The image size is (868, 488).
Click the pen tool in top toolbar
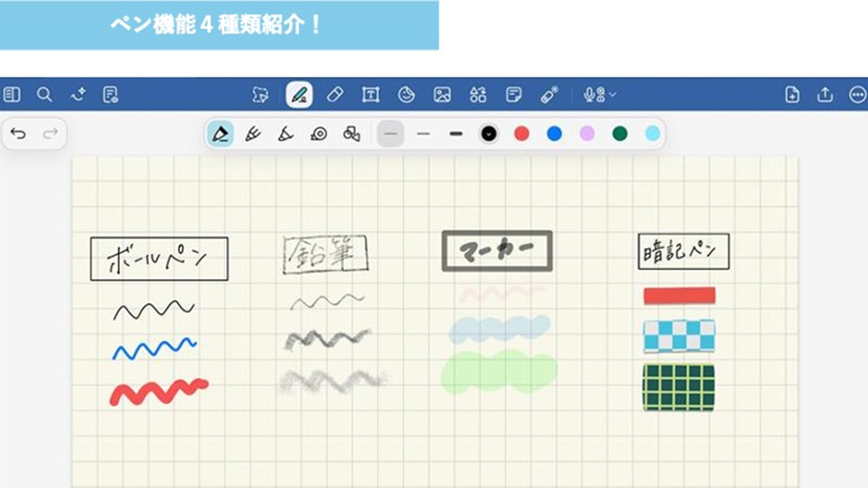[299, 95]
